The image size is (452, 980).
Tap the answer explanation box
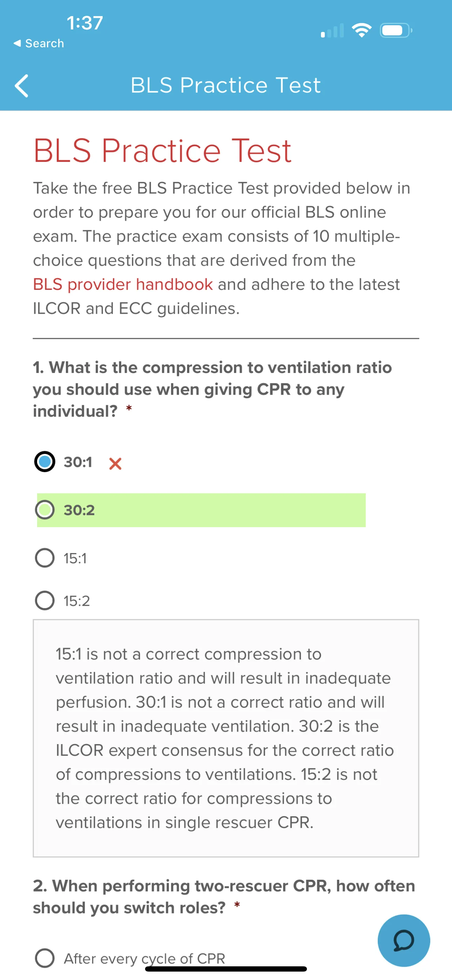click(x=226, y=738)
